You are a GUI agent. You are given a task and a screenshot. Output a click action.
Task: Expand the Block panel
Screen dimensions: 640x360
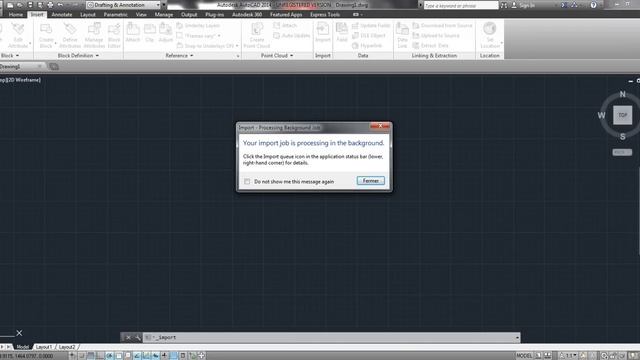[x=10, y=56]
